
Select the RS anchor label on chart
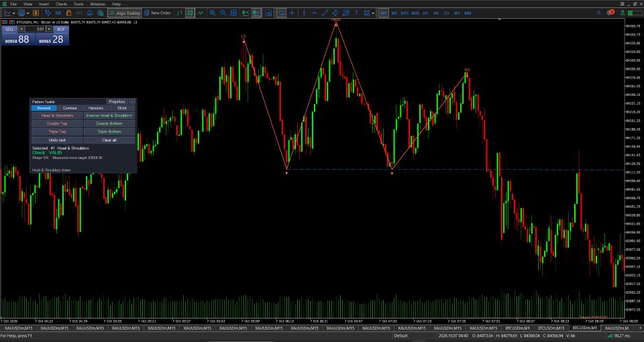[467, 70]
